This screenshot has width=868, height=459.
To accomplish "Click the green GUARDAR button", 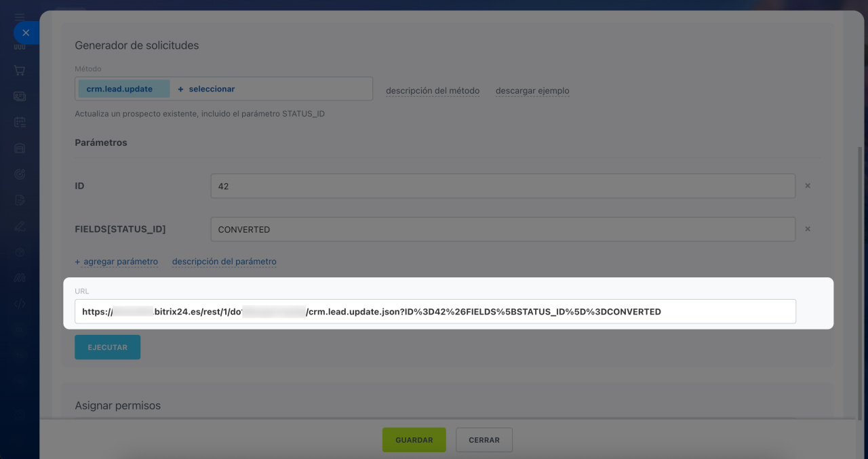I will point(414,440).
